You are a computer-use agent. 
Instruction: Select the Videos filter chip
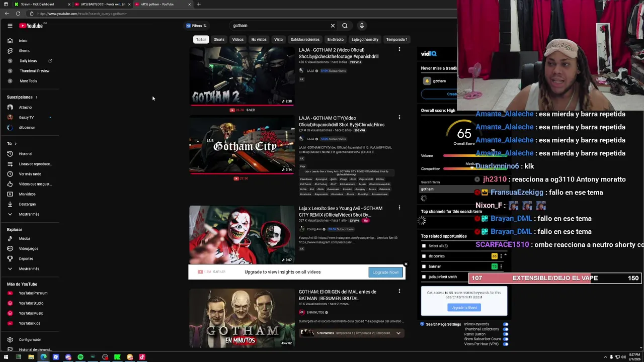pyautogui.click(x=237, y=40)
